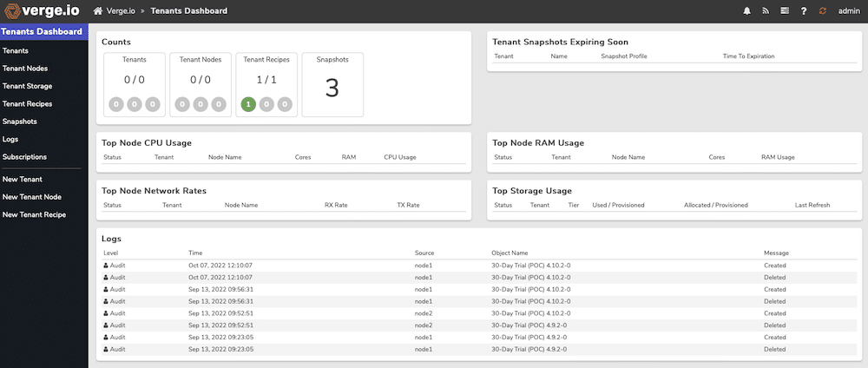868x368 pixels.
Task: Select Tenants Dashboard in sidebar
Action: coord(43,31)
